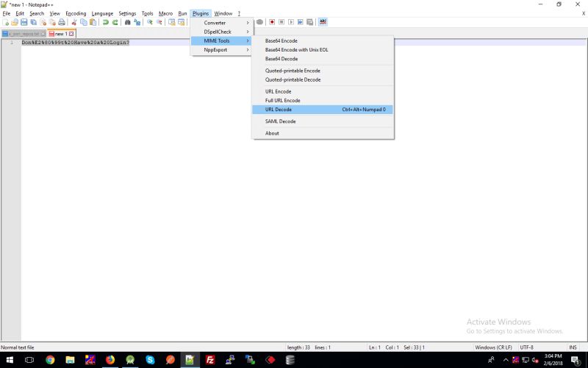
Task: Click the Save All toolbar icon
Action: (33, 22)
